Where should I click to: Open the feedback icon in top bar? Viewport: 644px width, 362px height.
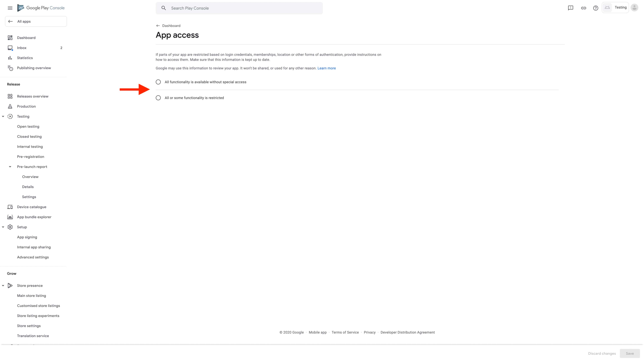pos(570,8)
